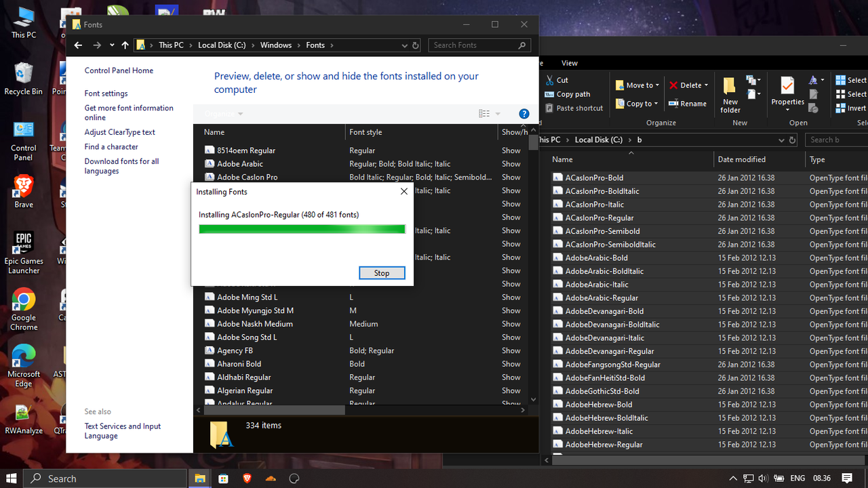Change the Fonts view layout icon

[x=484, y=114]
